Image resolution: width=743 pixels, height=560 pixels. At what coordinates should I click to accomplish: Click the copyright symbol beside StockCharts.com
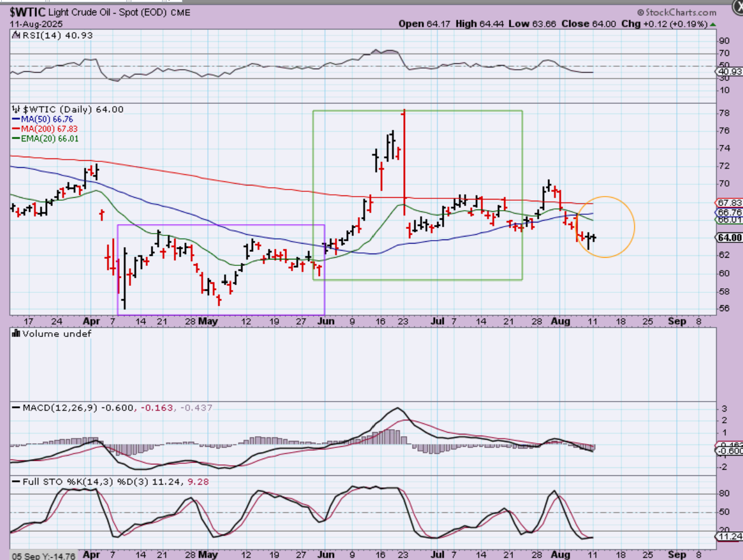(641, 12)
